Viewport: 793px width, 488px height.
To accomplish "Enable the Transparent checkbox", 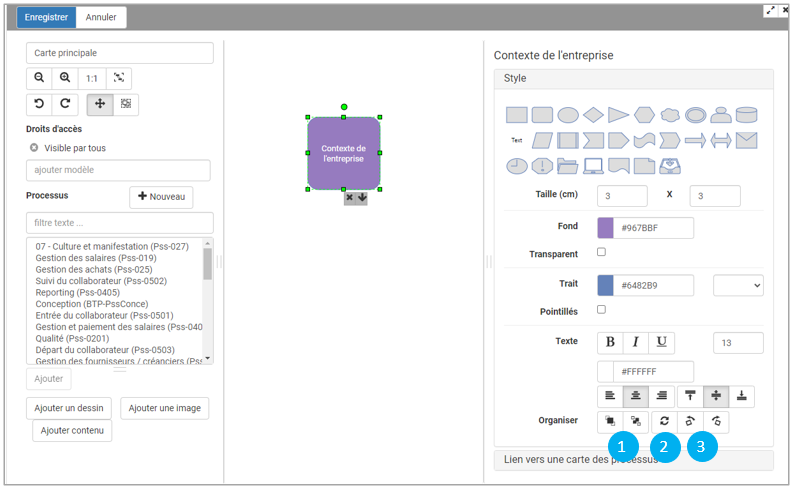I will (x=601, y=252).
